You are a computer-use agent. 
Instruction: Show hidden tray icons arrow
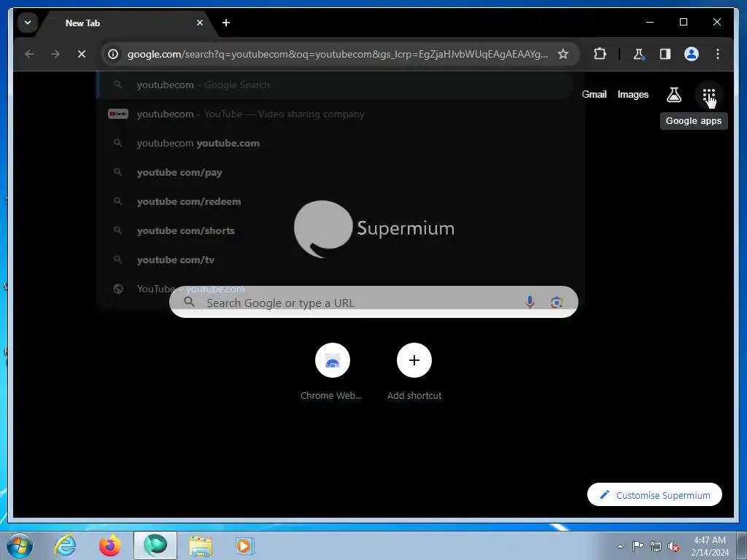point(620,546)
